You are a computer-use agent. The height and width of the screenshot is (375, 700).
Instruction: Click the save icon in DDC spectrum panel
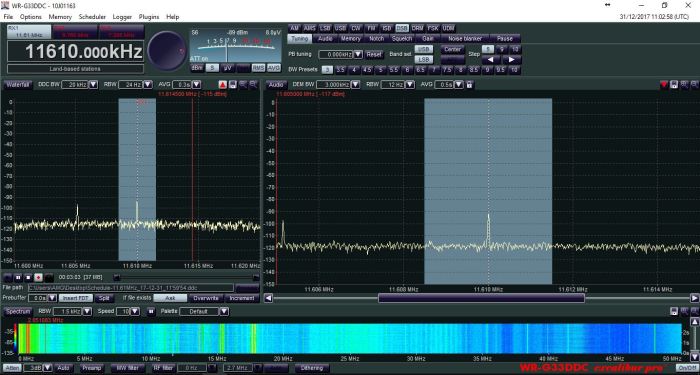tap(233, 85)
